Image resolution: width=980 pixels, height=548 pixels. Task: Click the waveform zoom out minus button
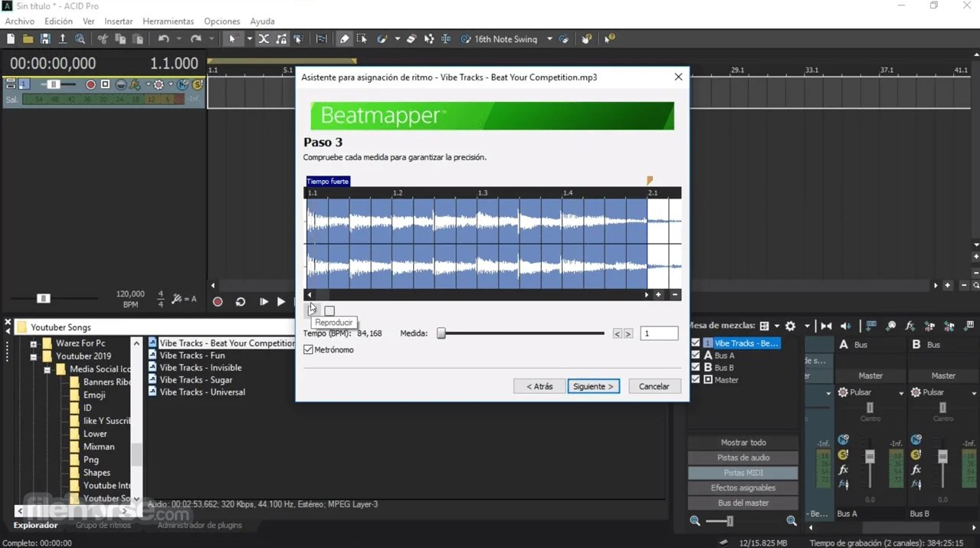point(675,295)
